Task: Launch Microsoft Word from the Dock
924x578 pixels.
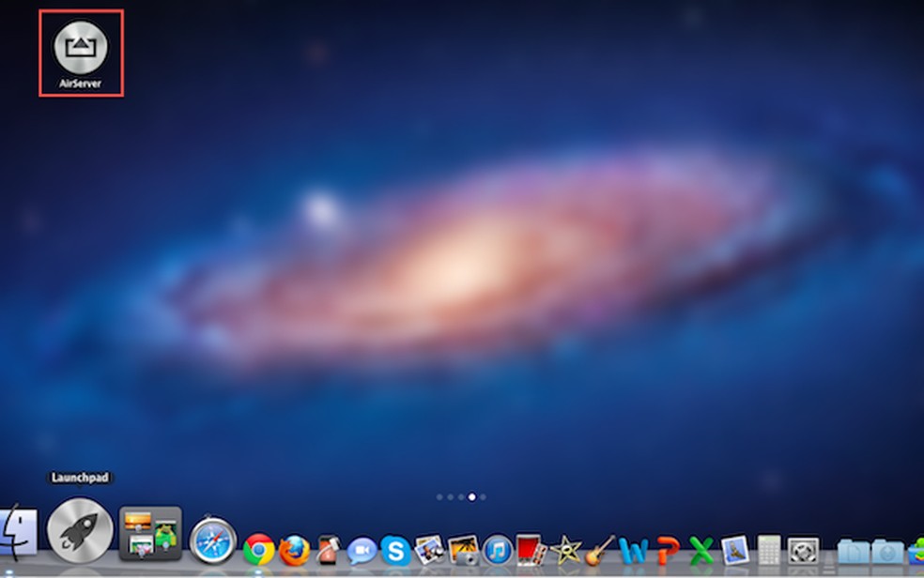Action: pos(634,551)
